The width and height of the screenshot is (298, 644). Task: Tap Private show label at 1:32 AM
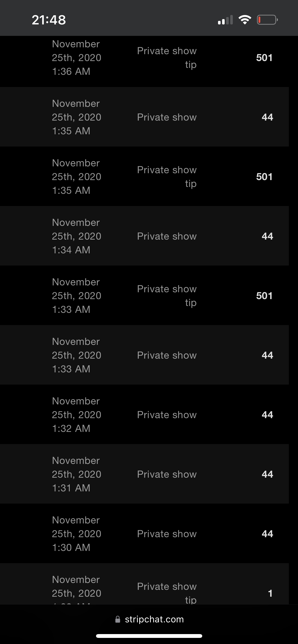pyautogui.click(x=167, y=415)
